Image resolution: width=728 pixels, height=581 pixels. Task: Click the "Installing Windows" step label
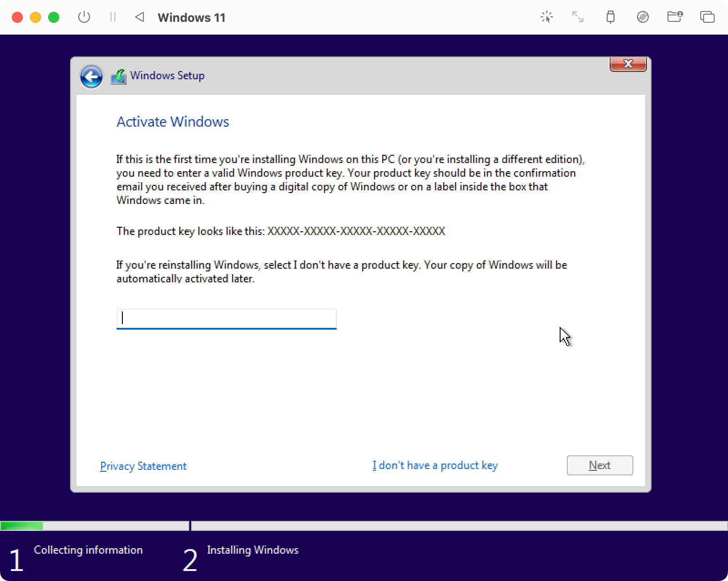click(x=253, y=550)
